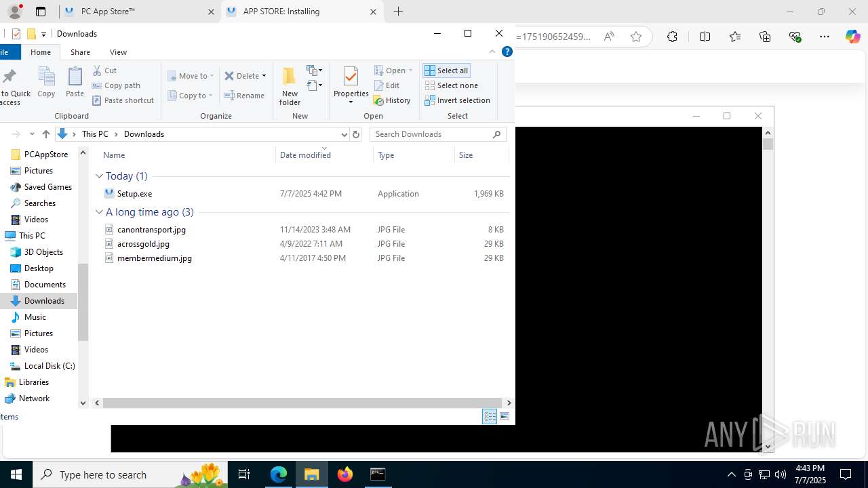Image resolution: width=868 pixels, height=488 pixels.
Task: Refresh the Downloads folder view
Action: [x=356, y=134]
